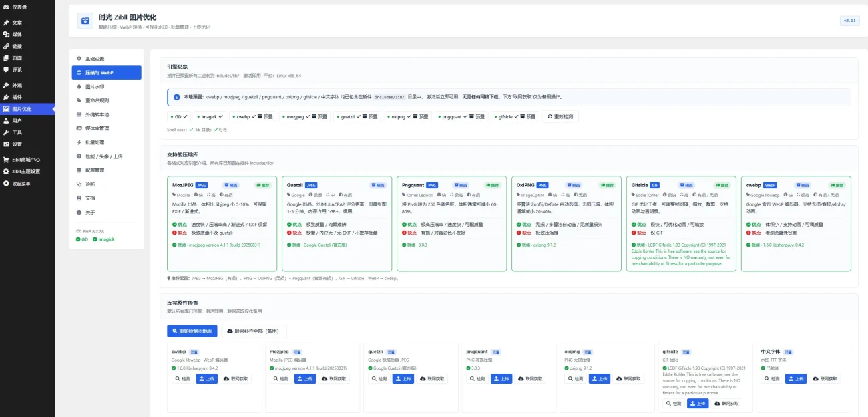The image size is (868, 417).
Task: Click 检测 under the cwebp library
Action: [182, 378]
